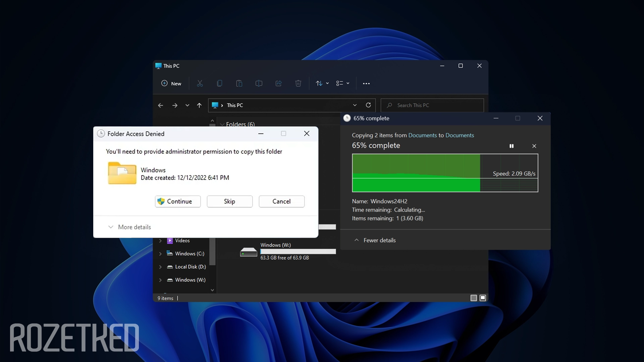Close the Folder Access Denied dialog
Viewport: 644px width, 362px height.
point(307,133)
